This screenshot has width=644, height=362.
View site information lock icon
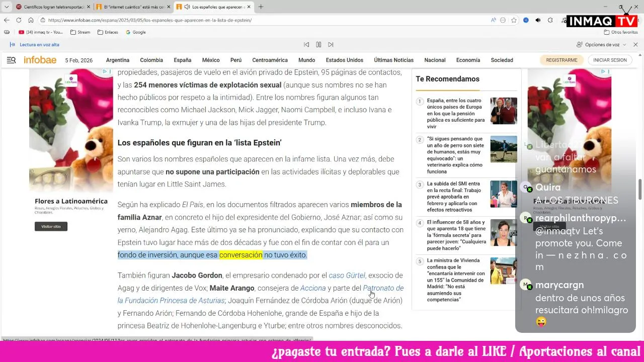(x=43, y=20)
